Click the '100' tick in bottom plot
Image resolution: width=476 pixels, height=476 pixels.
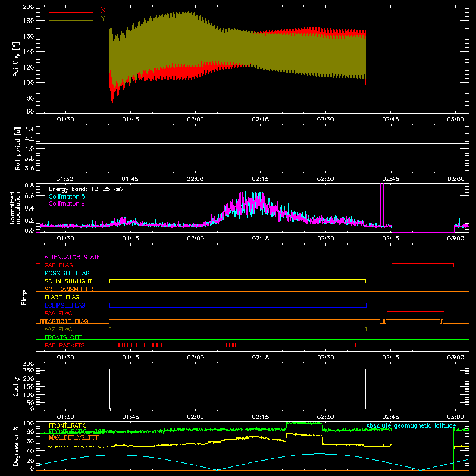click(x=29, y=424)
